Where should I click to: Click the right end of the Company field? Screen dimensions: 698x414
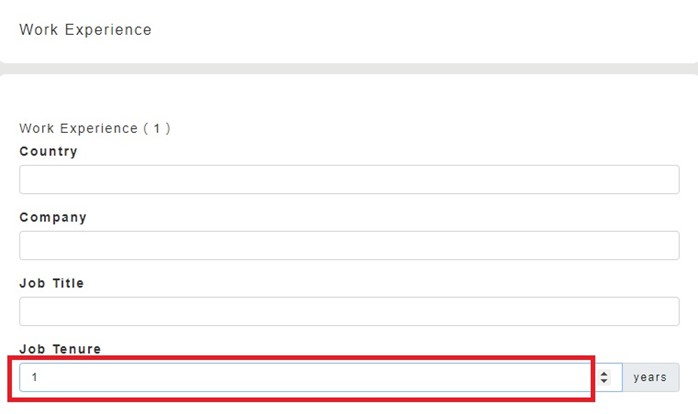pyautogui.click(x=665, y=246)
